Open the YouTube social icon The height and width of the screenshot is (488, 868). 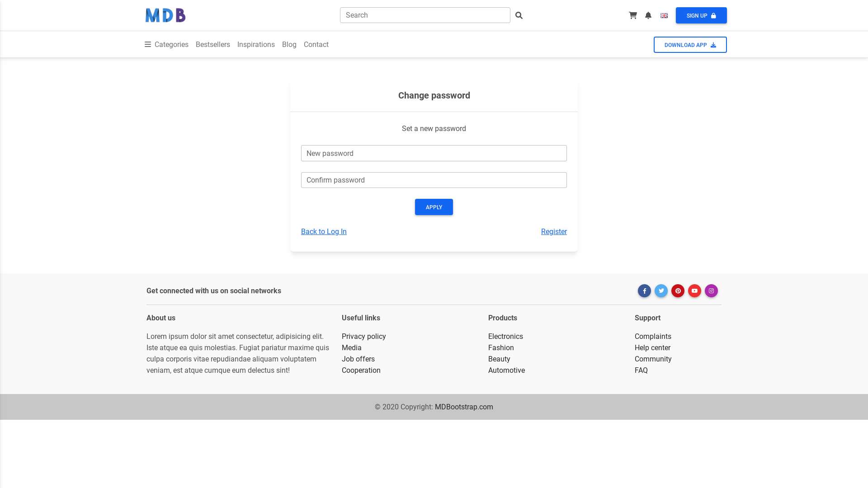pos(694,291)
